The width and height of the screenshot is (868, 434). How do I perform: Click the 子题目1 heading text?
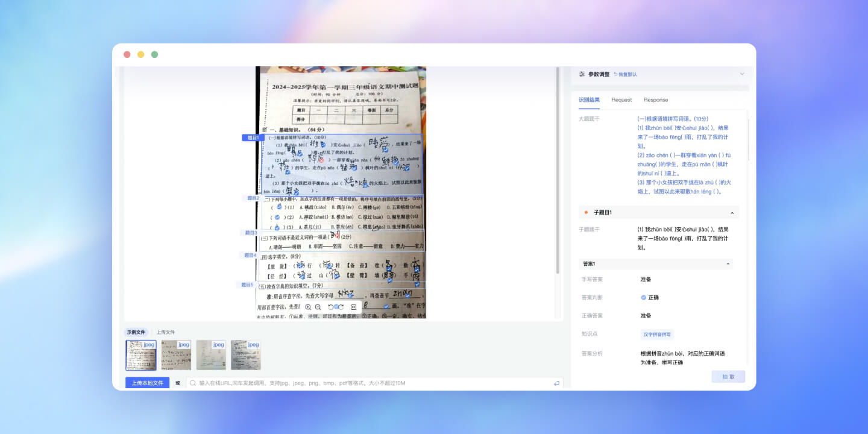[603, 213]
